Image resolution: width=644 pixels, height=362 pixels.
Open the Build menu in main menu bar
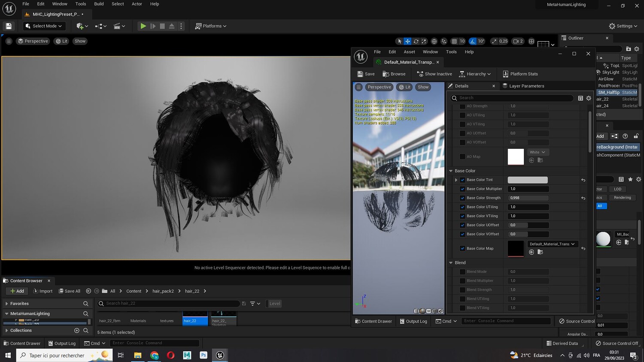[x=99, y=4]
